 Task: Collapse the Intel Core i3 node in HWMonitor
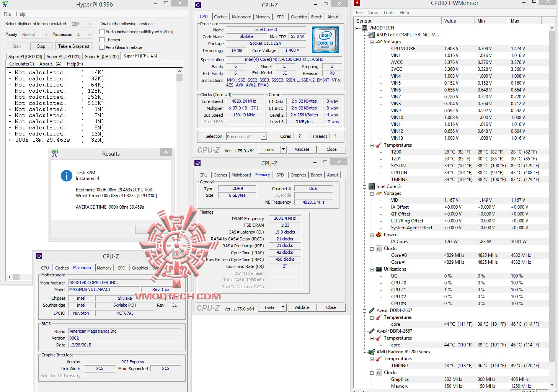(x=364, y=186)
